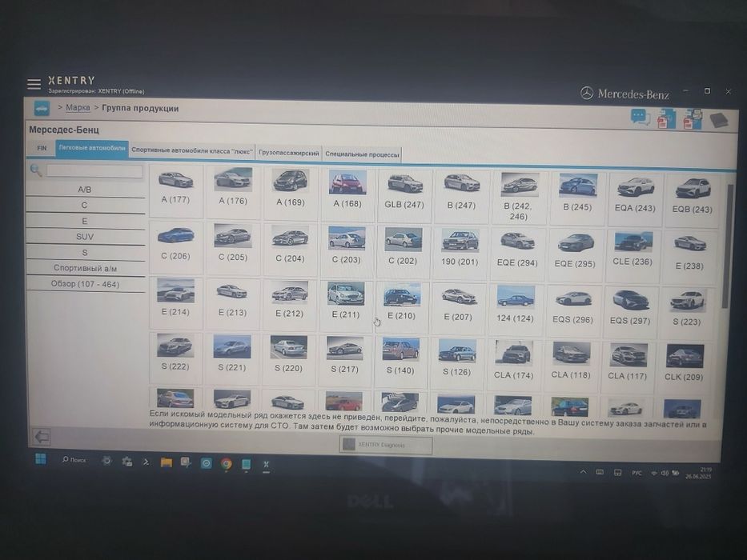Open Chrome from the taskbar
The height and width of the screenshot is (560, 747).
pyautogui.click(x=227, y=463)
